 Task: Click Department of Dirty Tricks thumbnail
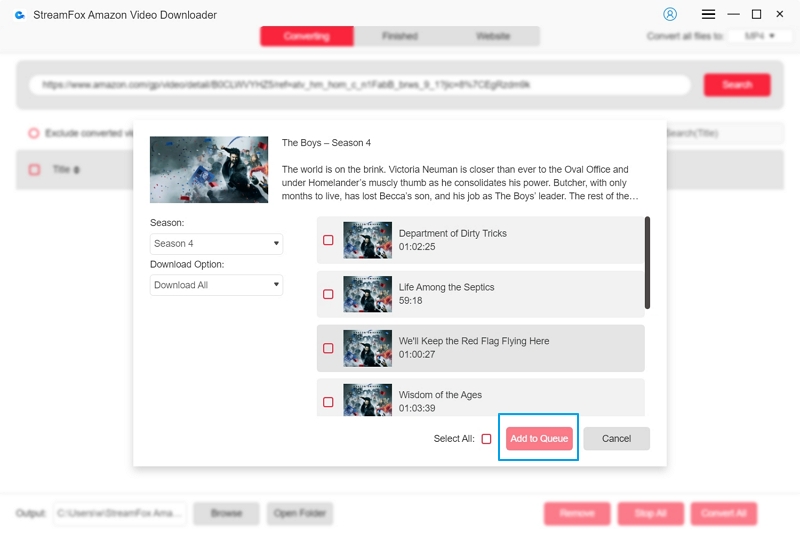367,240
